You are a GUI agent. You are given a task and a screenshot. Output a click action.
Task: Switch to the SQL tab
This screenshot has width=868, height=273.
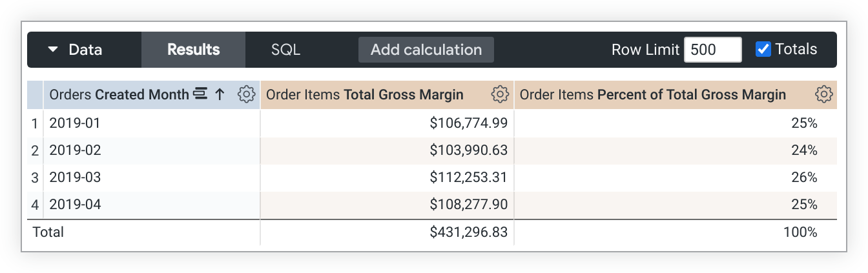tap(285, 50)
